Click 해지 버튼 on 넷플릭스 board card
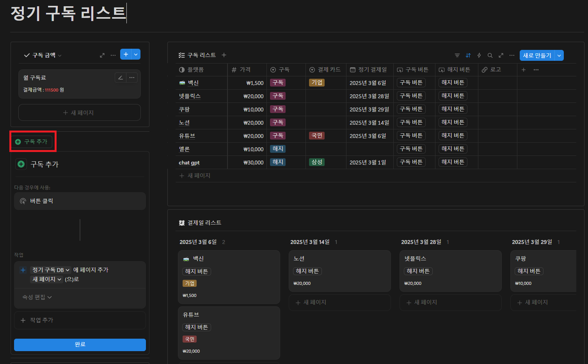Image resolution: width=588 pixels, height=364 pixels. [x=418, y=271]
